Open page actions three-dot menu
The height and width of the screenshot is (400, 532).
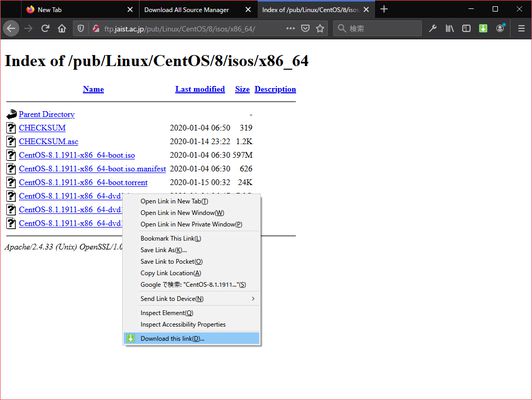290,28
